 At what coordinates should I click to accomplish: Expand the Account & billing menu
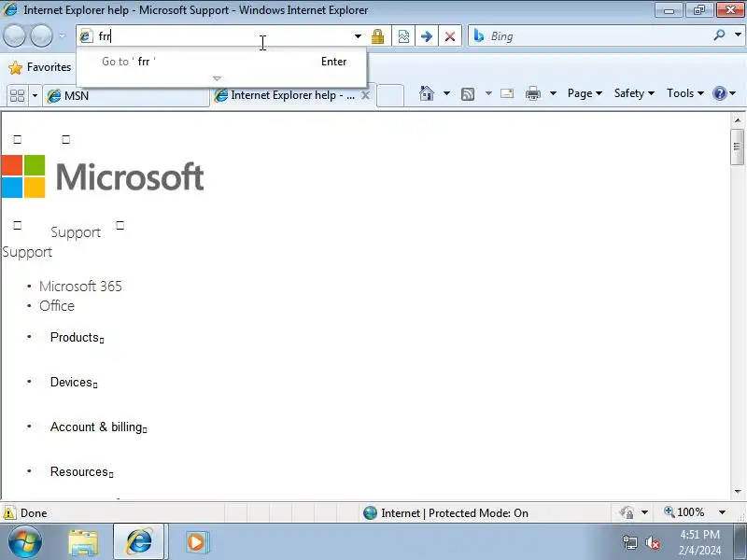click(x=98, y=427)
